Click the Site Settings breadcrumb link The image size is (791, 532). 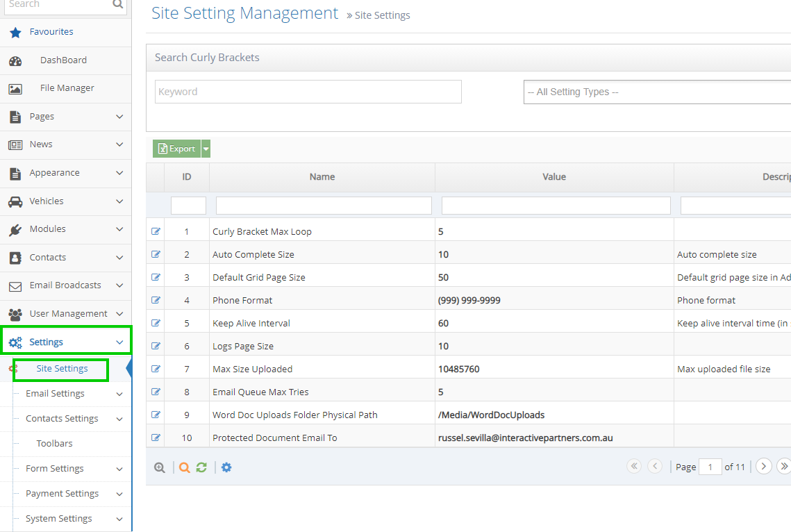pos(382,15)
